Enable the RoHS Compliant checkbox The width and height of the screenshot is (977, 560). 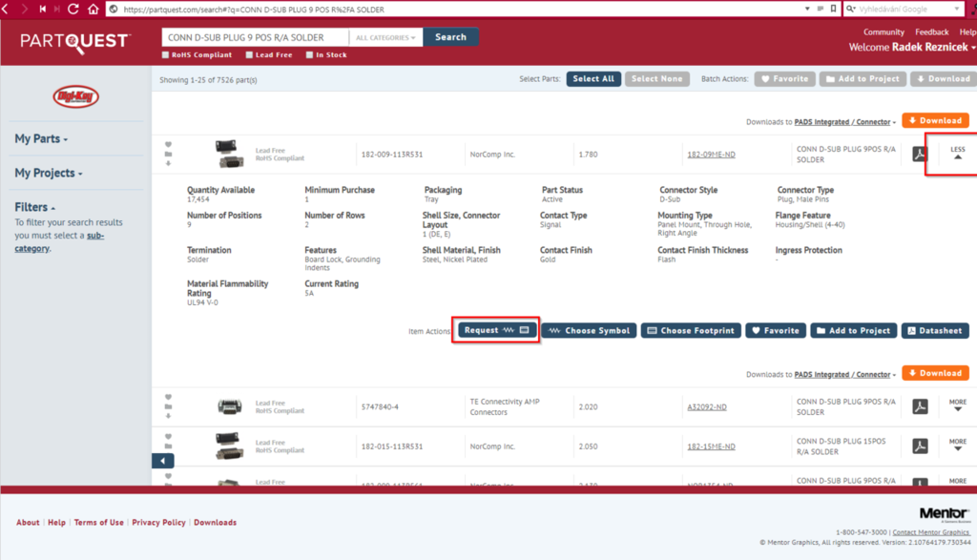(x=165, y=55)
